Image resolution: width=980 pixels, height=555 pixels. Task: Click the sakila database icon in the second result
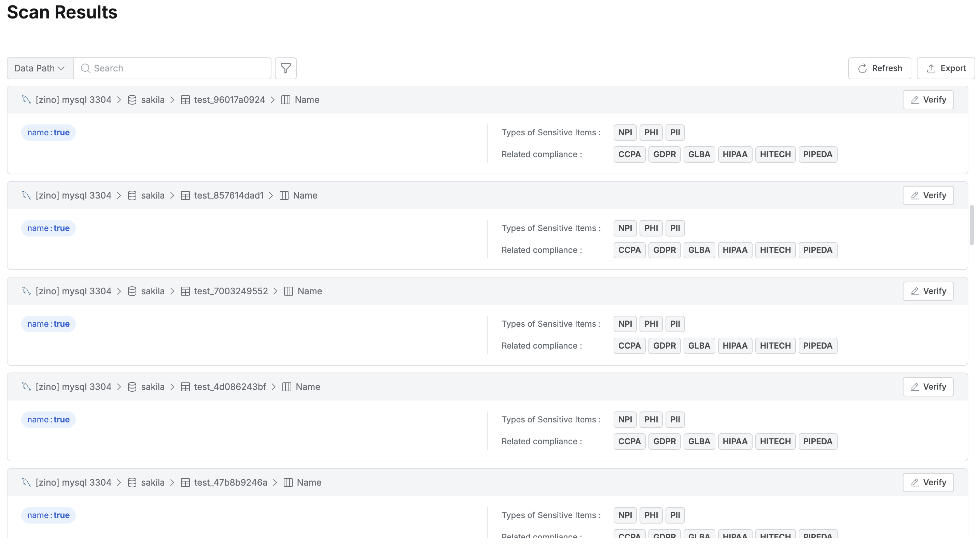point(132,195)
